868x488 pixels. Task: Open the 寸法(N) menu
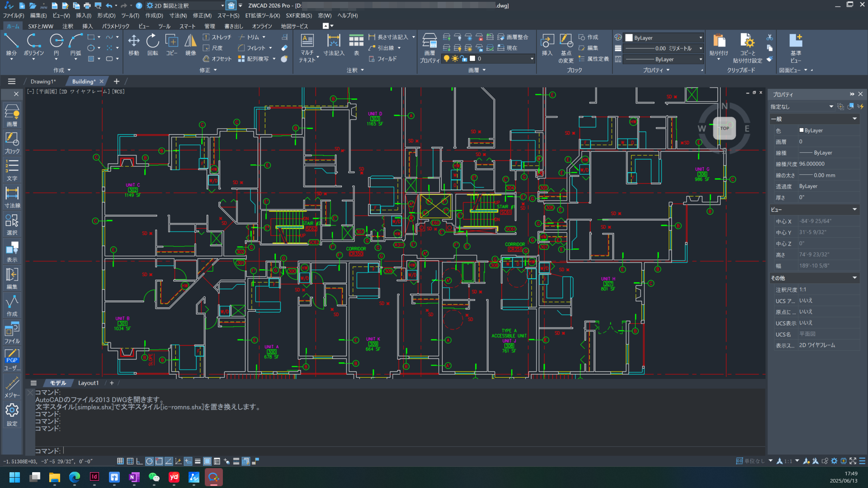pos(178,15)
